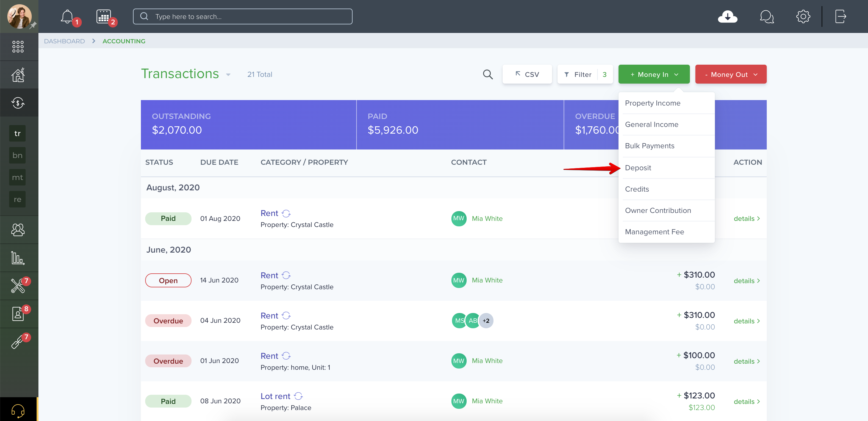This screenshot has width=868, height=421.
Task: Open details for Lot rent row
Action: click(x=747, y=401)
